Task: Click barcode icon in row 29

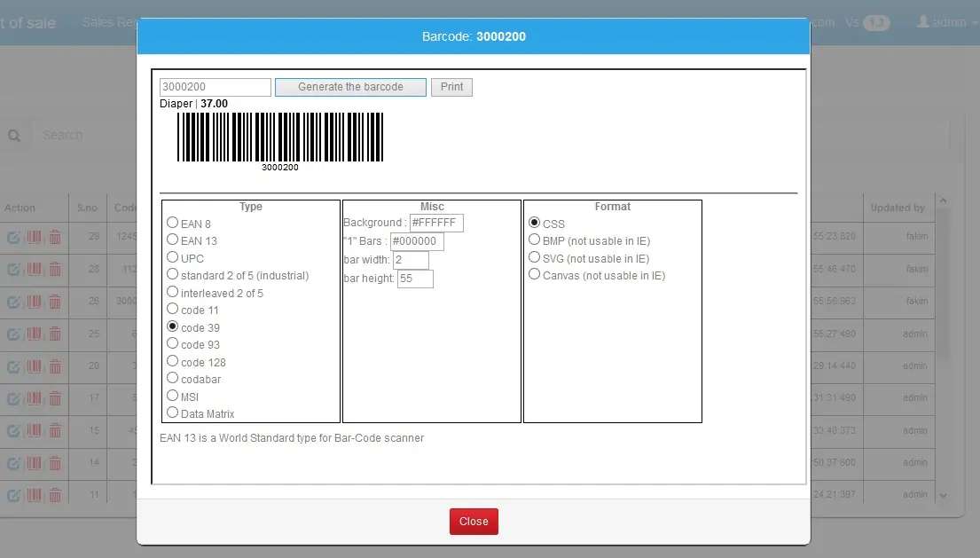Action: (x=34, y=237)
